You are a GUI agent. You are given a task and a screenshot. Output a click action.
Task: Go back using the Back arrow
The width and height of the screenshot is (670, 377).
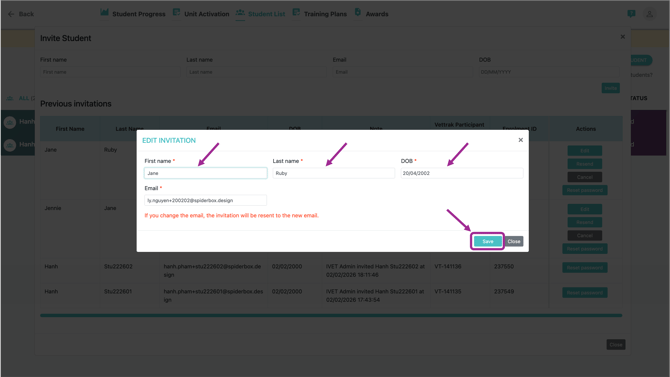pyautogui.click(x=21, y=14)
